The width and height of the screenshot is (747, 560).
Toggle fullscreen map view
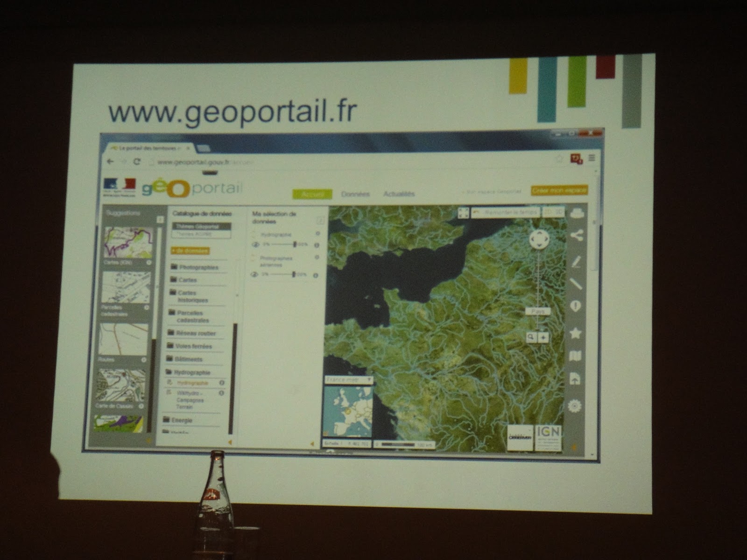click(463, 213)
